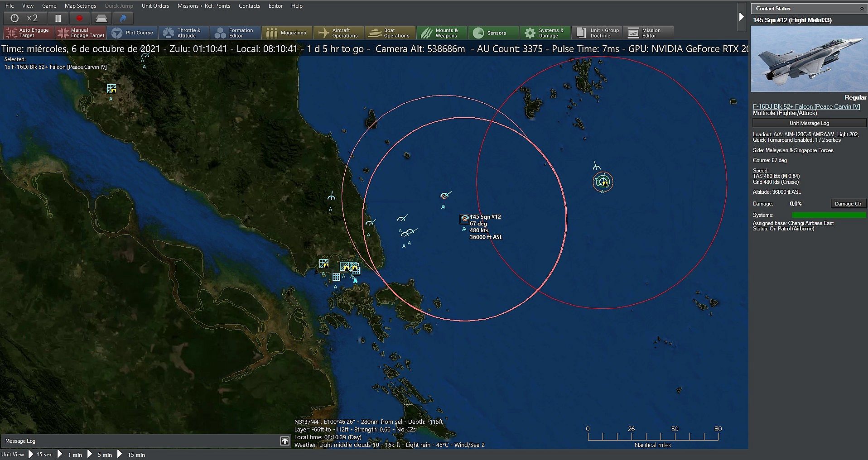Screen dimensions: 868x460
Task: Open the Magazines window
Action: tap(287, 33)
